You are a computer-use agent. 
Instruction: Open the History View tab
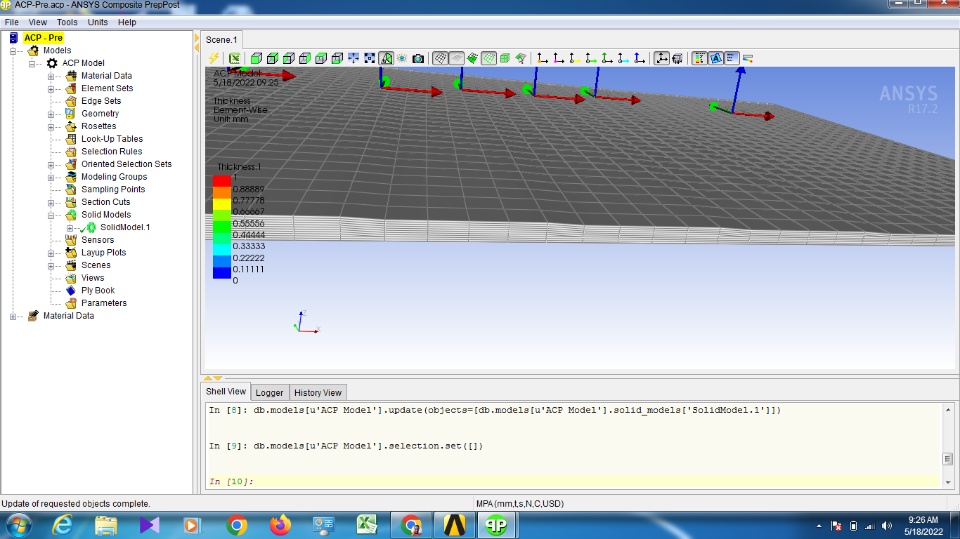tap(318, 393)
